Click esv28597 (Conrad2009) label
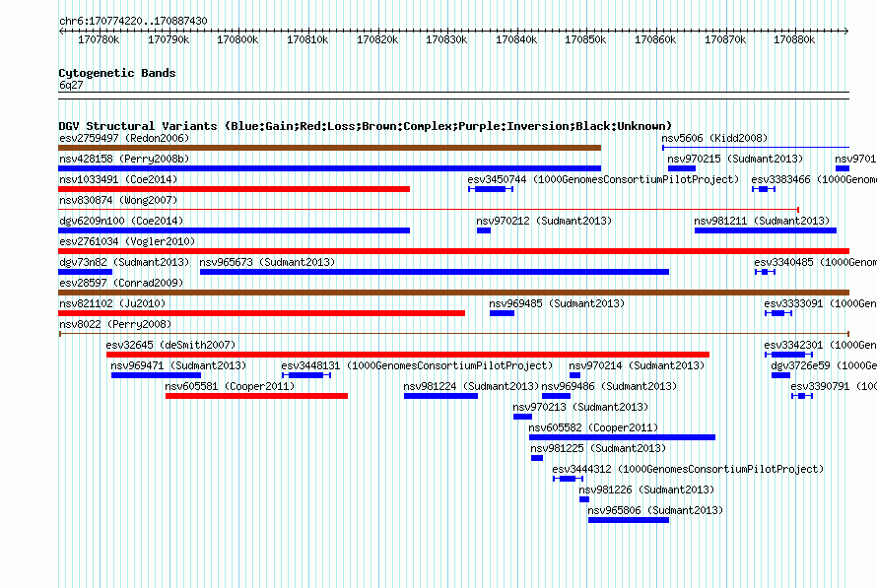The image size is (877, 588). [121, 283]
